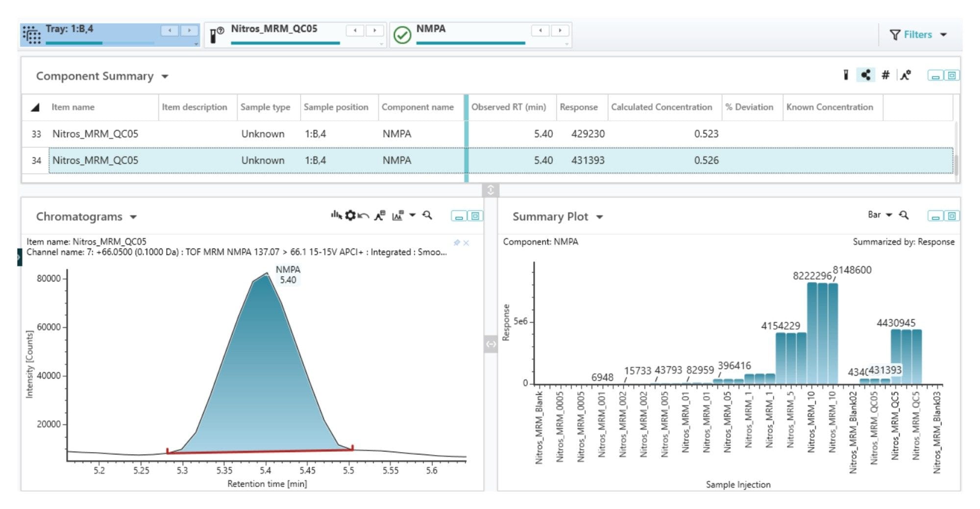Click the horizontal splitter handle between plots
980x509 pixels.
pyautogui.click(x=490, y=344)
